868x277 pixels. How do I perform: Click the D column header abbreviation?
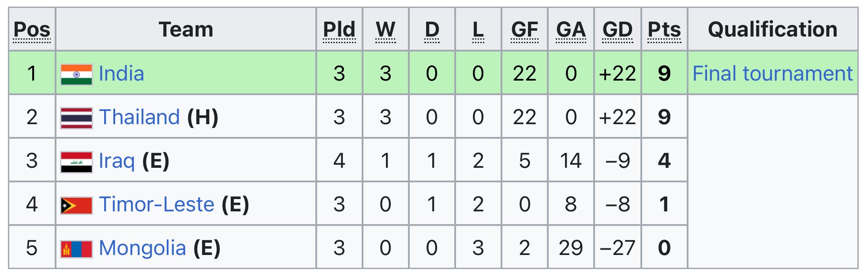pyautogui.click(x=432, y=30)
